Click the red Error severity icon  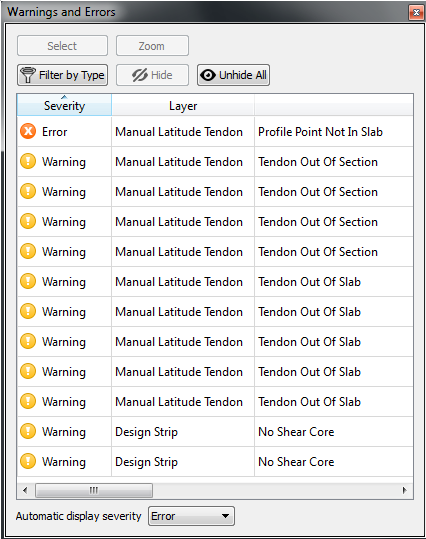[28, 131]
